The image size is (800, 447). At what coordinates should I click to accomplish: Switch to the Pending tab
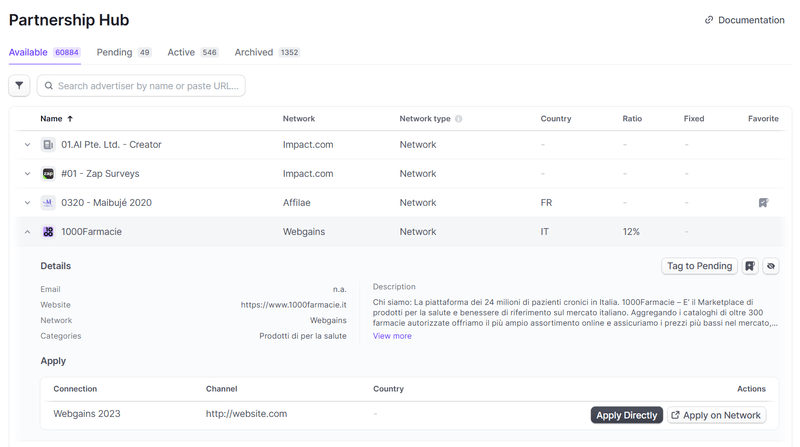pyautogui.click(x=124, y=52)
